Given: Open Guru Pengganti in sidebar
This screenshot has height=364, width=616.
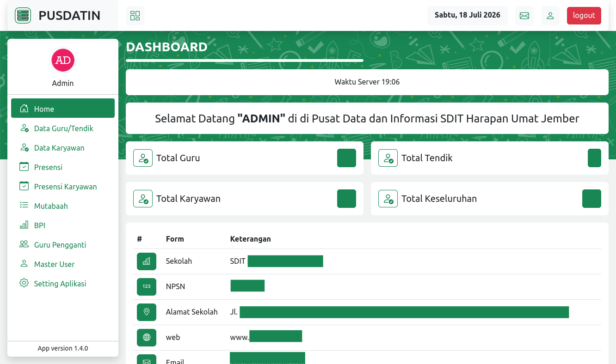Looking at the screenshot, I should 63,245.
